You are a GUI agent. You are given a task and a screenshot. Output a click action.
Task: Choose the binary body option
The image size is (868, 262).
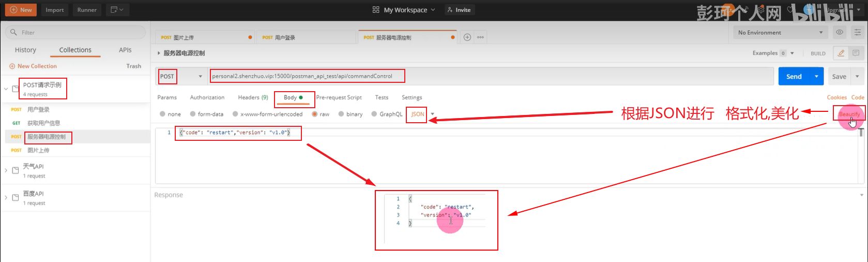341,114
